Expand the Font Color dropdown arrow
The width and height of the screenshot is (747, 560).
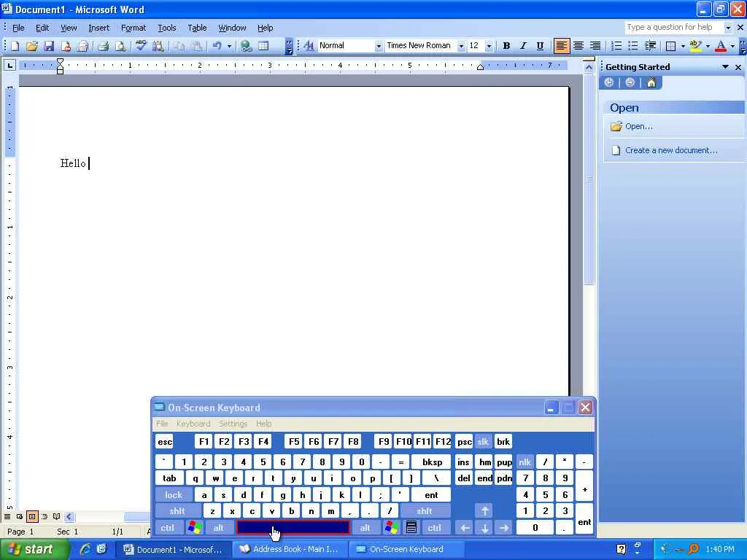[732, 46]
